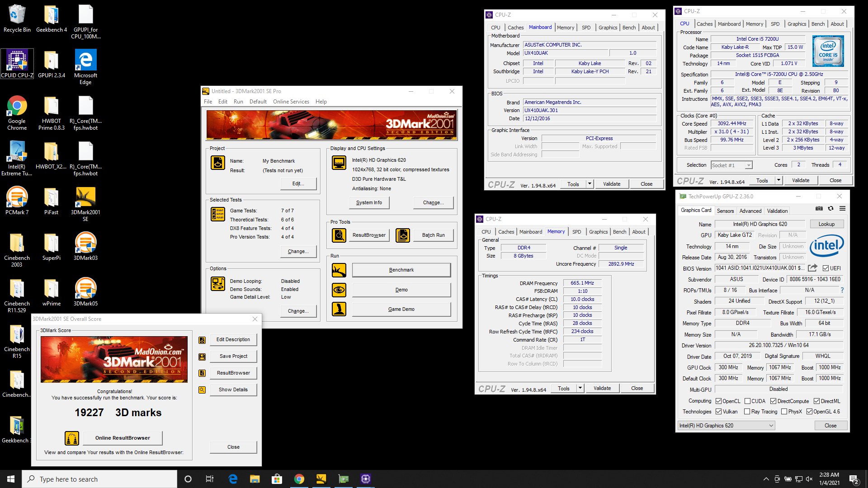This screenshot has width=868, height=488.
Task: Open File Explorer from the taskbar
Action: 255,479
